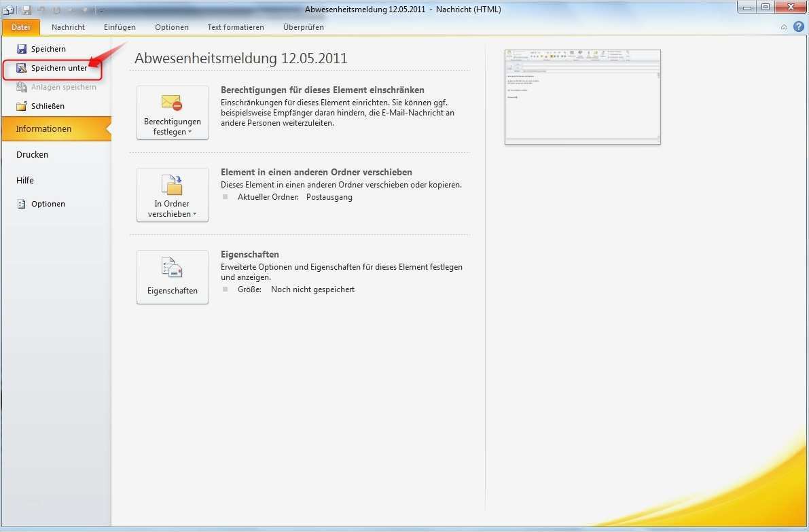
Task: Click the quick access save icon
Action: (26, 10)
